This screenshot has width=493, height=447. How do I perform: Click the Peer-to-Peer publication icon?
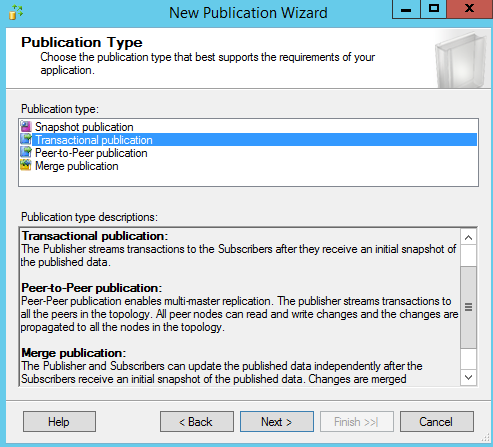[26, 153]
